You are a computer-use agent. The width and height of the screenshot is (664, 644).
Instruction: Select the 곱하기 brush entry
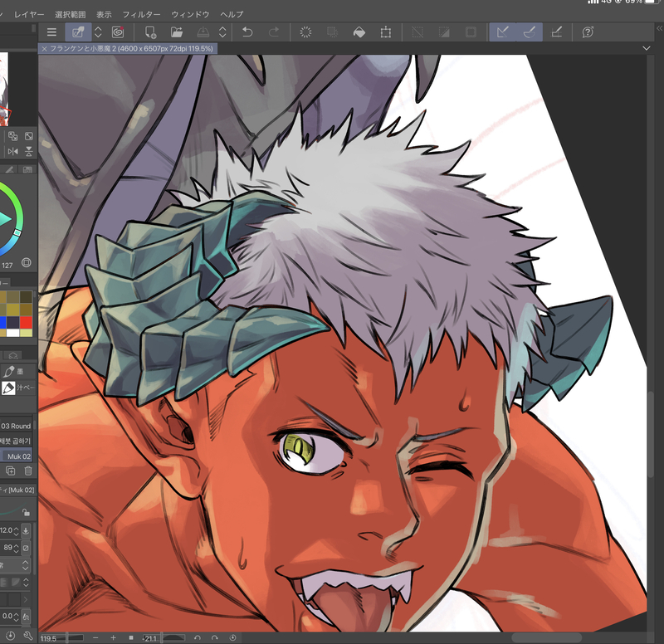point(16,442)
